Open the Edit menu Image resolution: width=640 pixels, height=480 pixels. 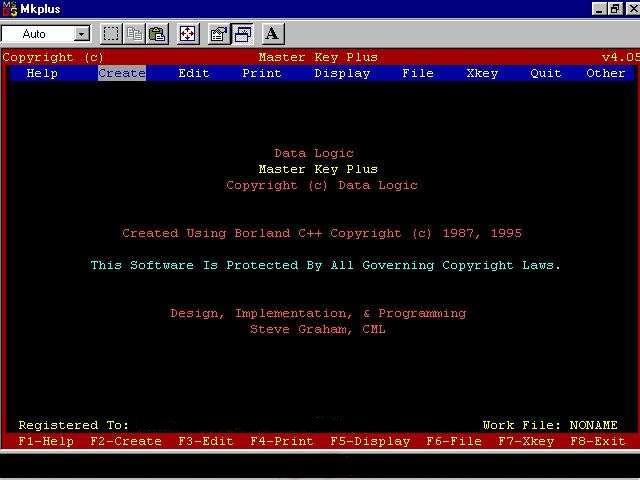(x=194, y=73)
